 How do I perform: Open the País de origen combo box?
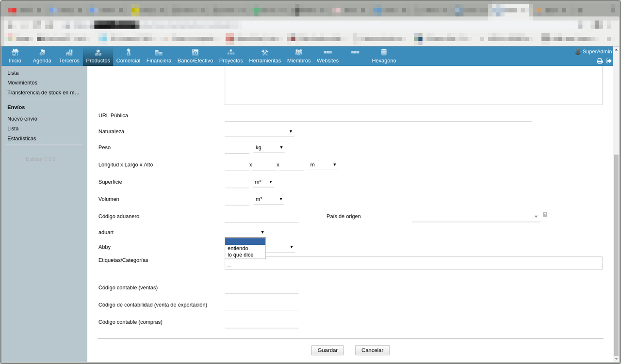(x=476, y=216)
